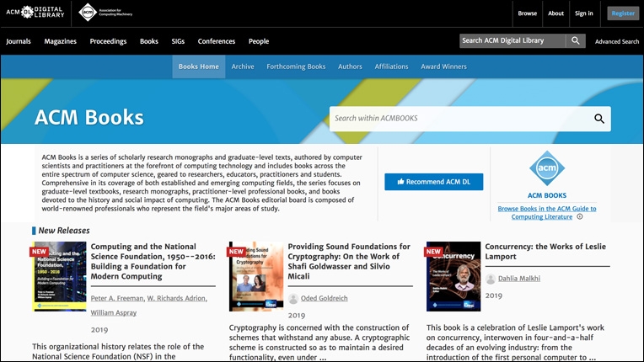Click the ACM Digital Library logo
This screenshot has width=644, height=362.
coord(35,13)
